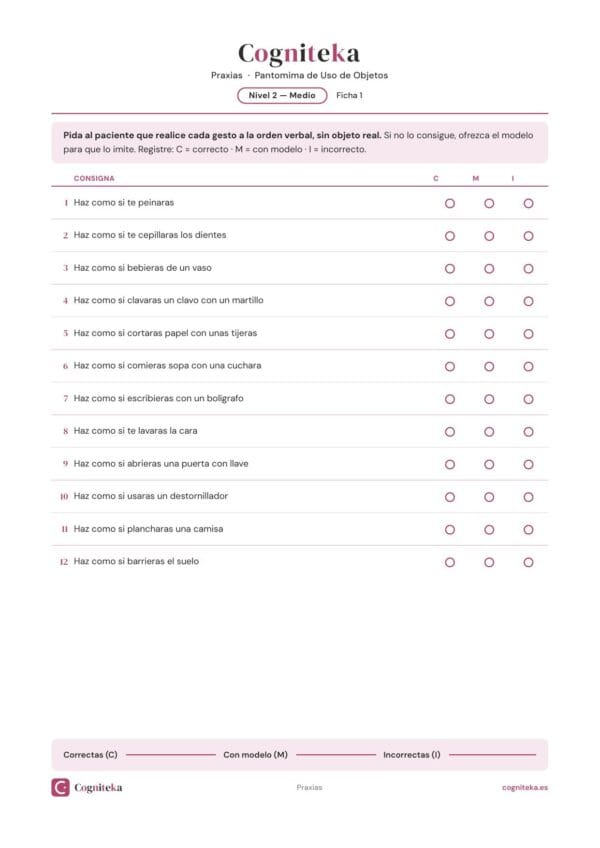Viewport: 600px width, 848px height.
Task: Mark 'abrieras una puerta con llave' as incorrecto
Action: (529, 465)
